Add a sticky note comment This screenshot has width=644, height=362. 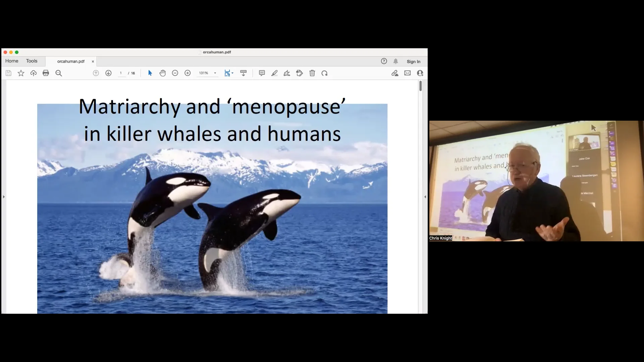pos(262,73)
